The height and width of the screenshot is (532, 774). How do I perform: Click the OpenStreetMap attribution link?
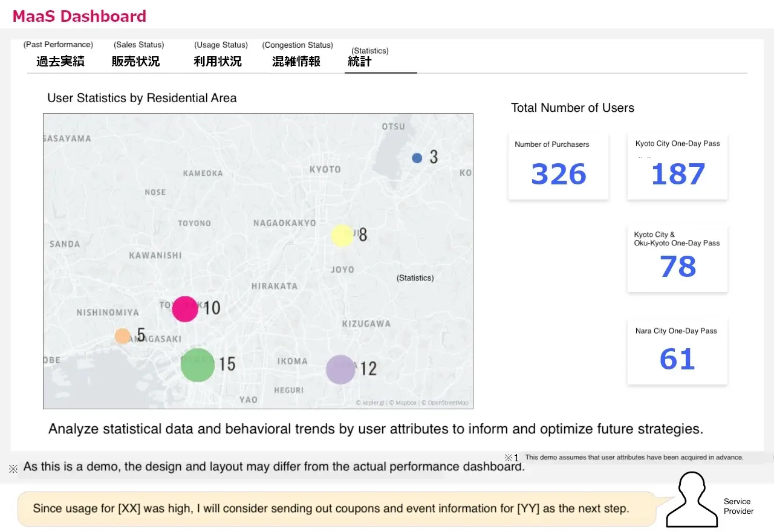pos(446,403)
